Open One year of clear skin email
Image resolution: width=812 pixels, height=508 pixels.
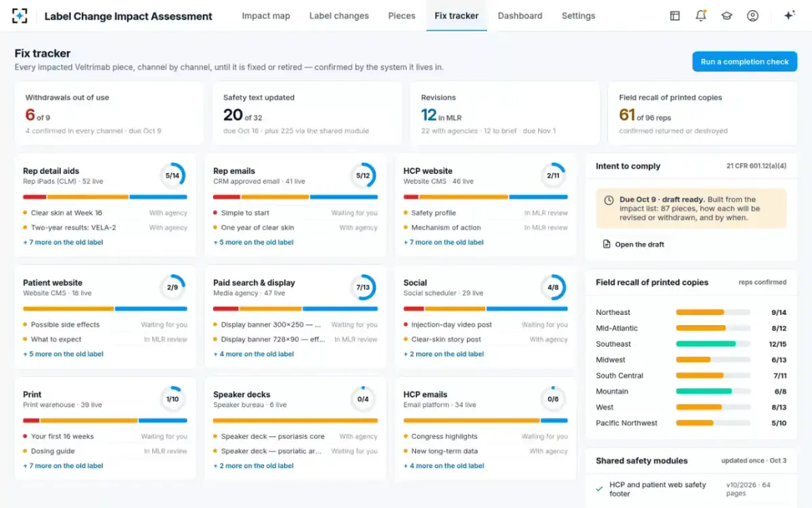[295, 228]
